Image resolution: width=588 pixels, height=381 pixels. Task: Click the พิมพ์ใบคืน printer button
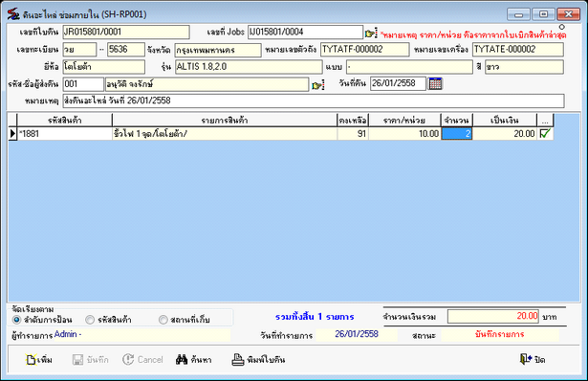coord(258,360)
